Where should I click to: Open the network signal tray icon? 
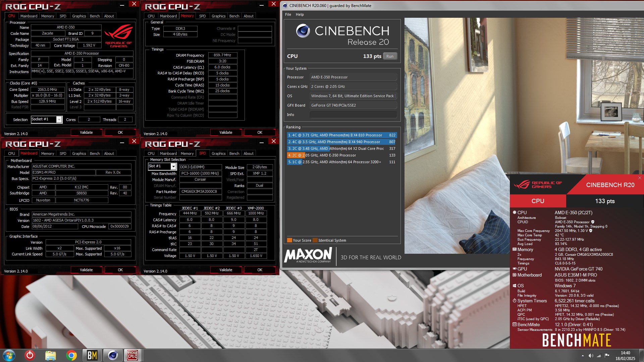point(599,356)
